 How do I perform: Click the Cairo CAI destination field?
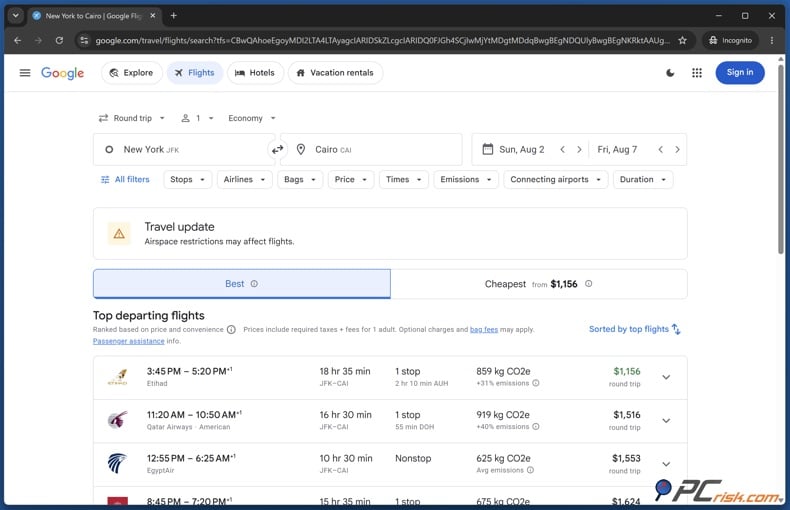[371, 149]
